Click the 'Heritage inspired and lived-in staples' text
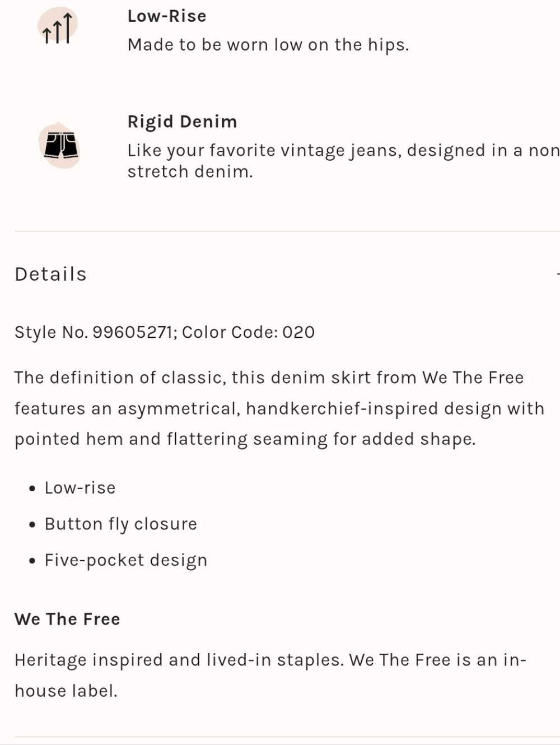Viewport: 560px width, 745px height. click(x=179, y=660)
